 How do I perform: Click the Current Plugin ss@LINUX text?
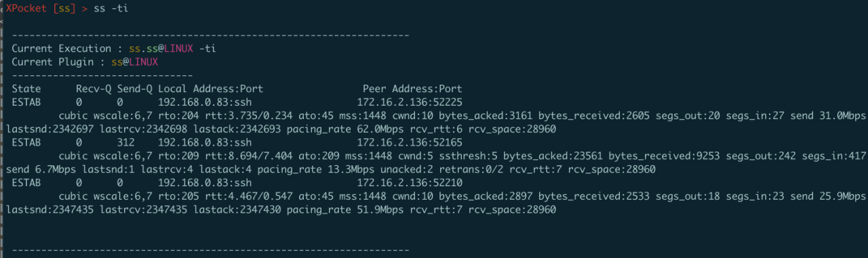(85, 62)
